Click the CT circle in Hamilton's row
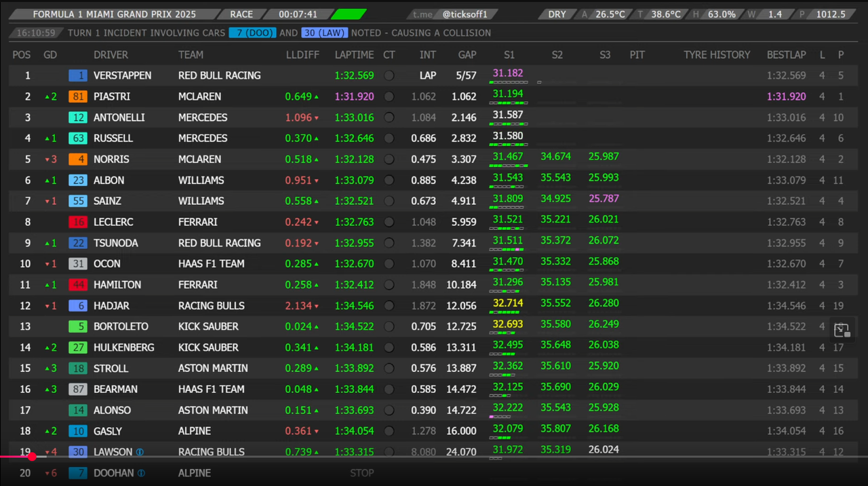This screenshot has width=868, height=486. coord(389,285)
